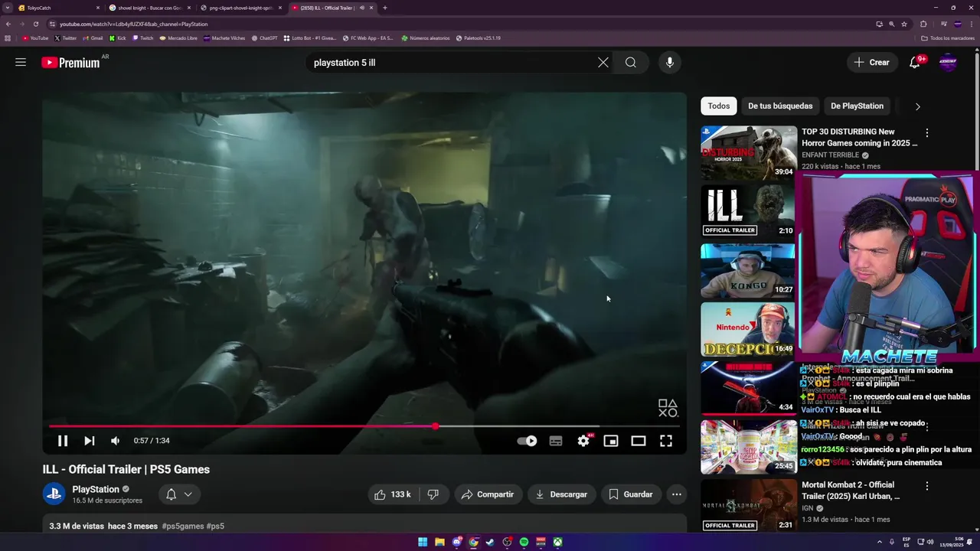
Task: Open Spotify from the taskbar
Action: click(x=524, y=542)
